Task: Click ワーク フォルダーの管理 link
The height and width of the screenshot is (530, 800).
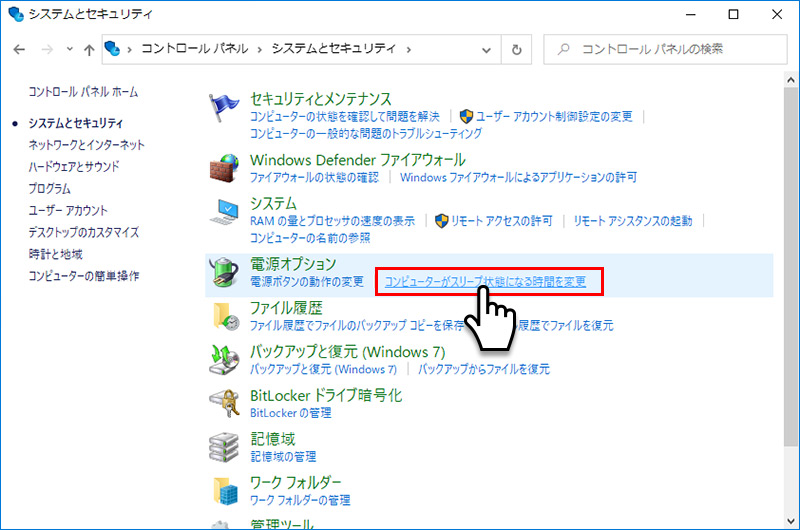Action: (300, 500)
